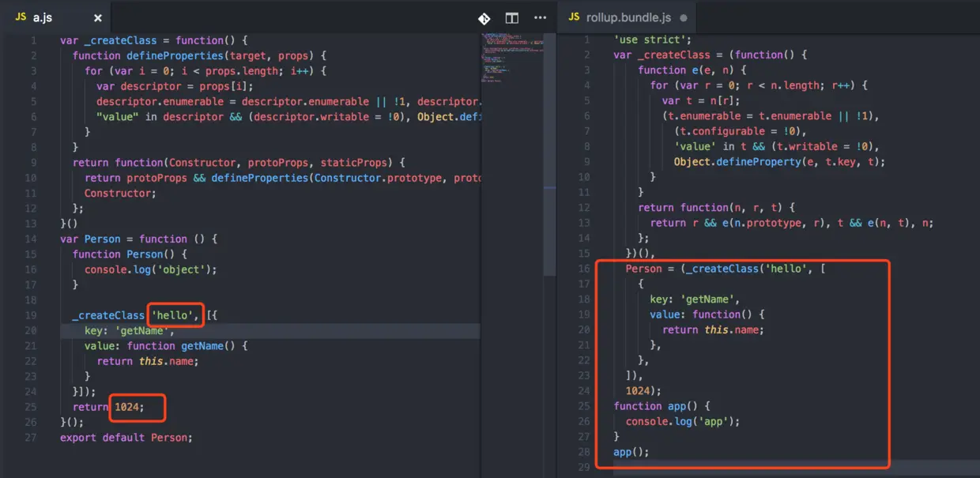The image size is (980, 478).
Task: Place cursor on highlighted 1024 in a.js
Action: 126,407
